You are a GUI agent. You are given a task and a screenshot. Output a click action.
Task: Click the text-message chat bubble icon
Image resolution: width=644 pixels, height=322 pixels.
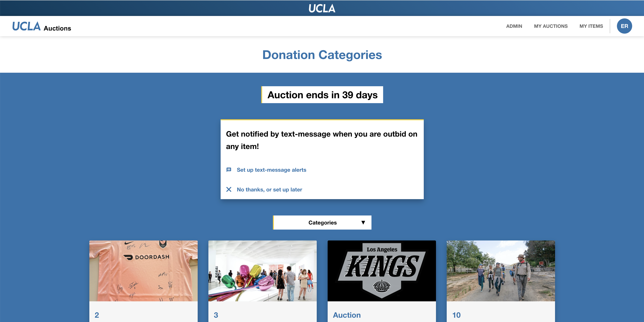pyautogui.click(x=229, y=170)
